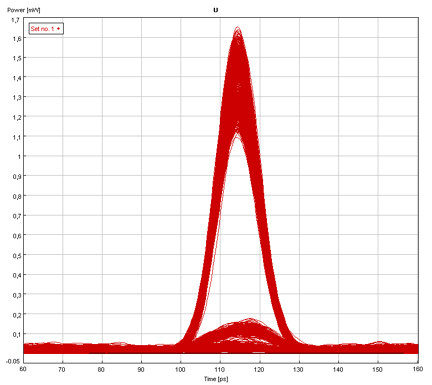
Task: Click the peak of the red pulse
Action: coord(238,28)
